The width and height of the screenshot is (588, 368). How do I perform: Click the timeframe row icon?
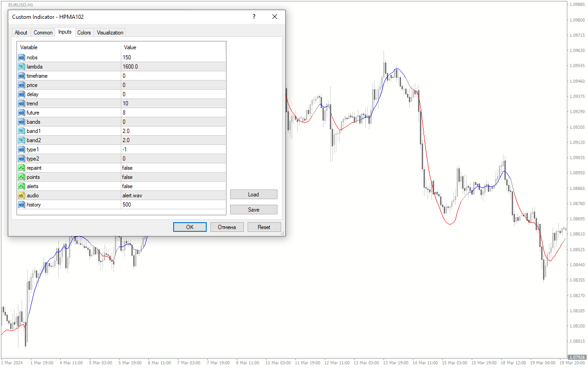21,76
